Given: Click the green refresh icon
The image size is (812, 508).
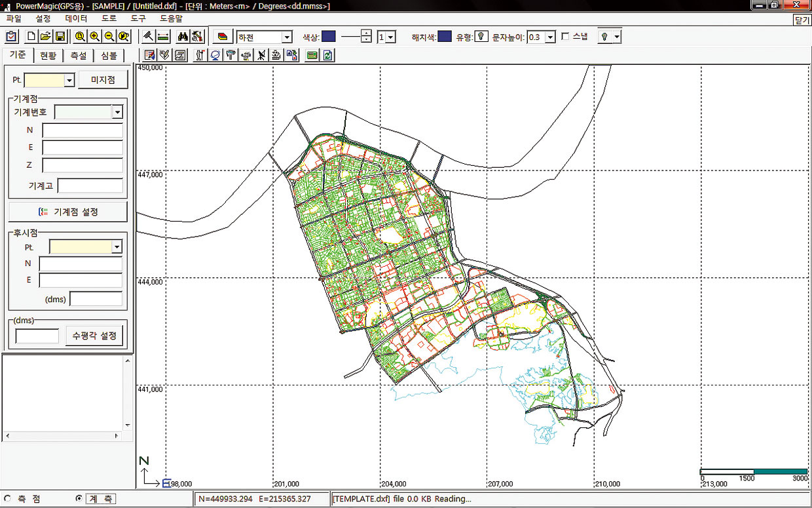Looking at the screenshot, I should (x=327, y=55).
